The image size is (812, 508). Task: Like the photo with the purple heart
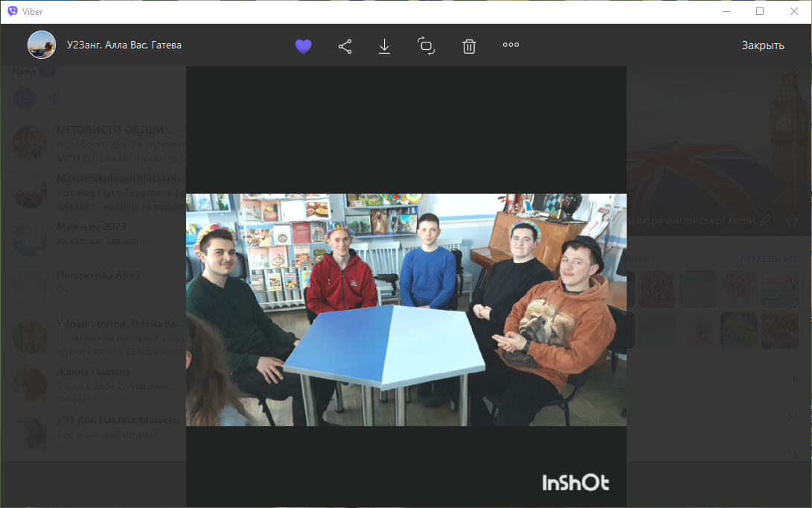click(x=303, y=46)
